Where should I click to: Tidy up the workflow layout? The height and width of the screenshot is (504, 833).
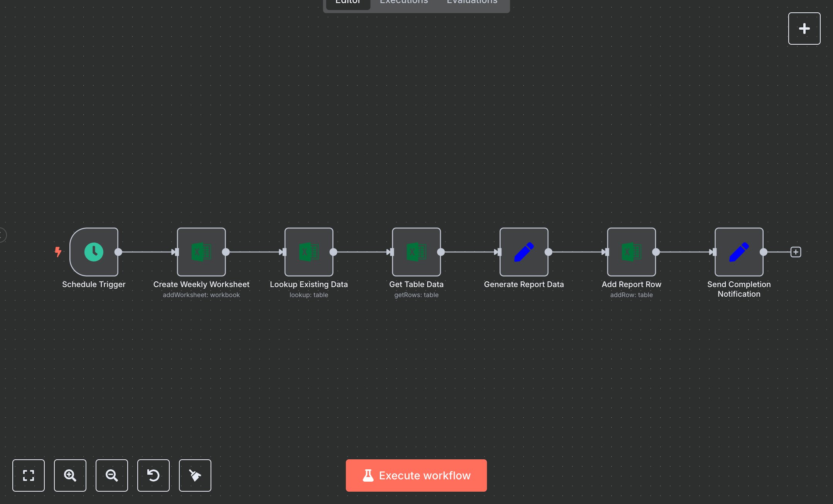point(195,475)
